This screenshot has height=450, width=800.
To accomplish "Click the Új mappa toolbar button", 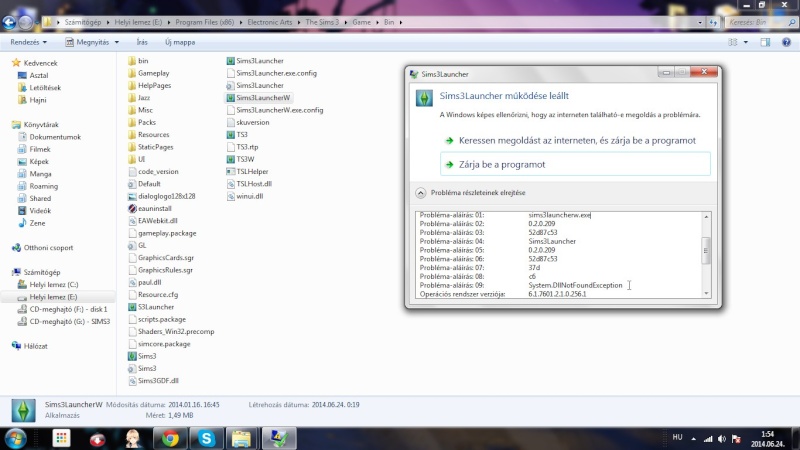I will click(x=180, y=42).
